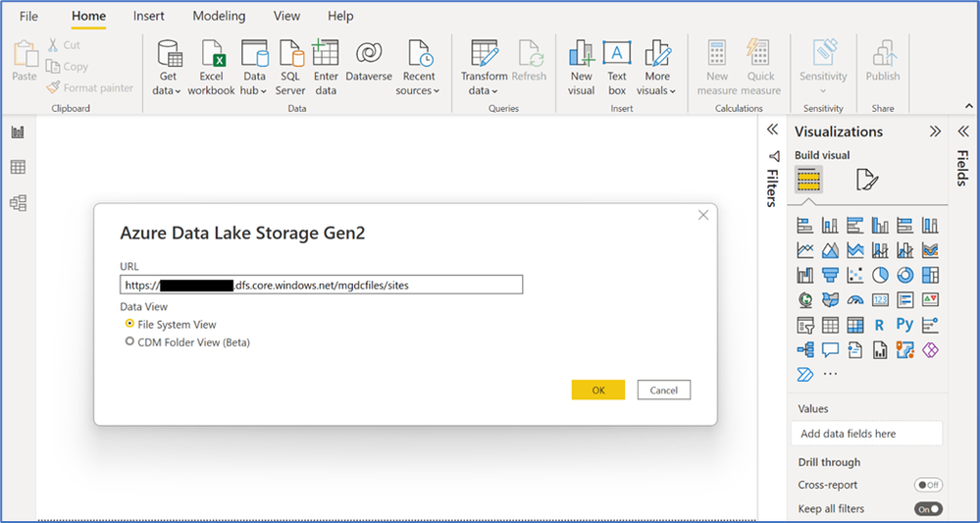Select the File System View radio button
Screen dimensions: 980x523
[x=130, y=324]
